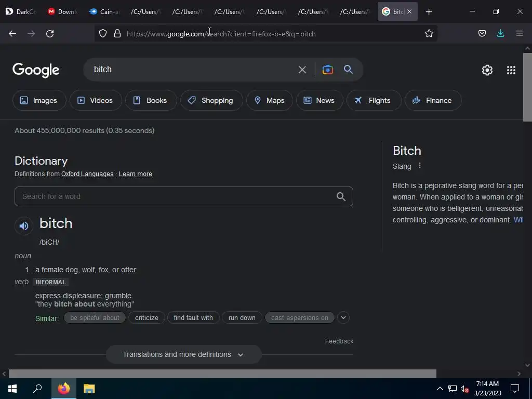Image resolution: width=532 pixels, height=399 pixels.
Task: Filter results by Flights
Action: pos(374,100)
